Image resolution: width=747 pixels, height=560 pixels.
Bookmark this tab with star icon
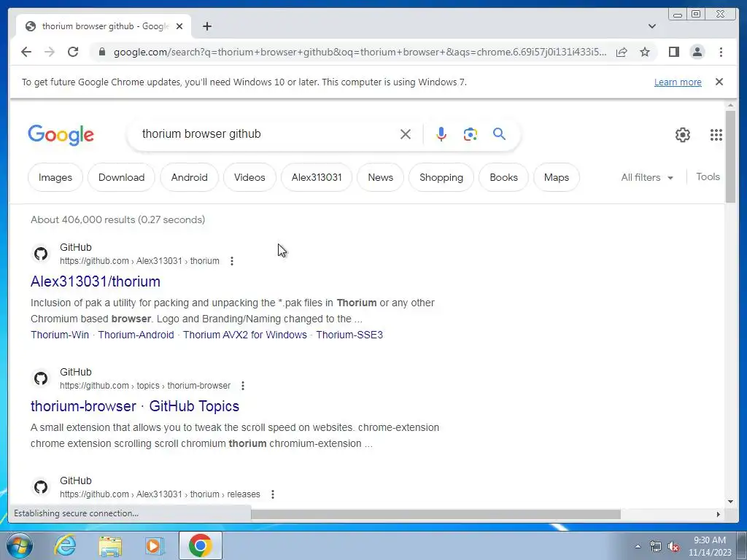pos(645,52)
